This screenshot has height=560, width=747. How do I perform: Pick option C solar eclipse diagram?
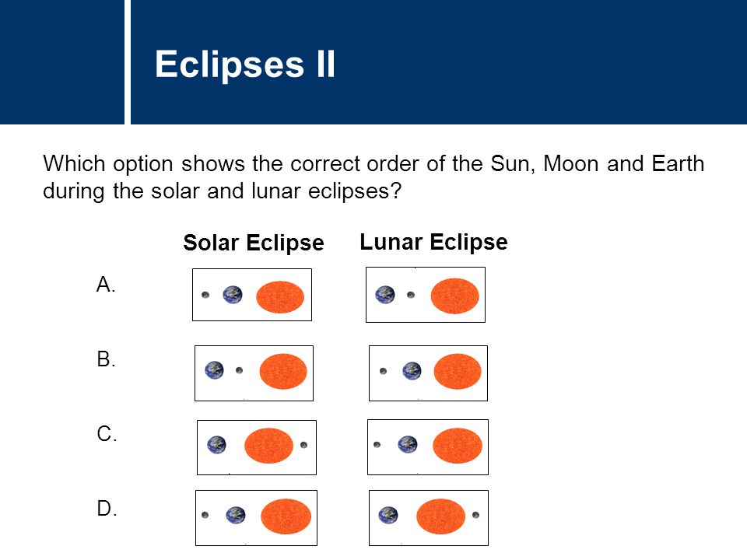pyautogui.click(x=257, y=448)
